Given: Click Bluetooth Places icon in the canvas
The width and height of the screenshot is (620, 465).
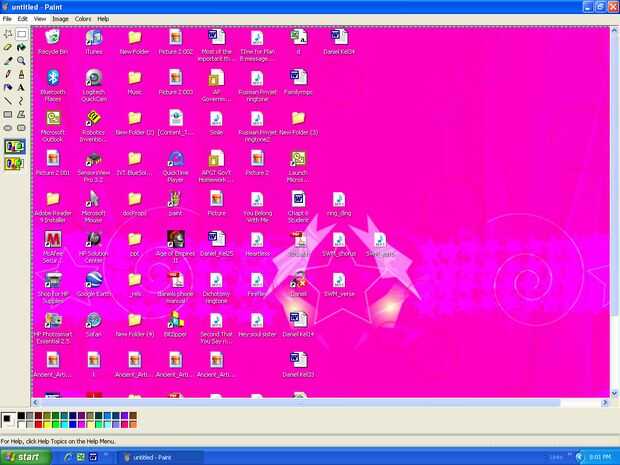Looking at the screenshot, I should [53, 85].
